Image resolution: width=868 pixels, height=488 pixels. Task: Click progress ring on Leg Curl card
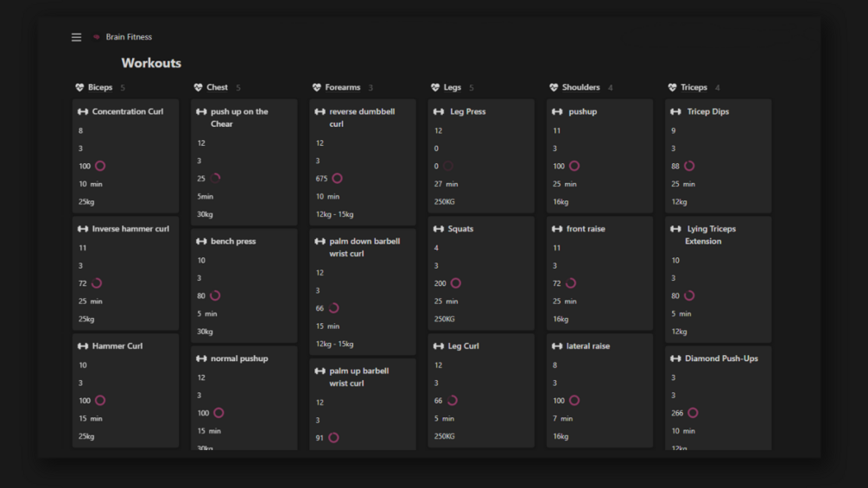click(452, 401)
